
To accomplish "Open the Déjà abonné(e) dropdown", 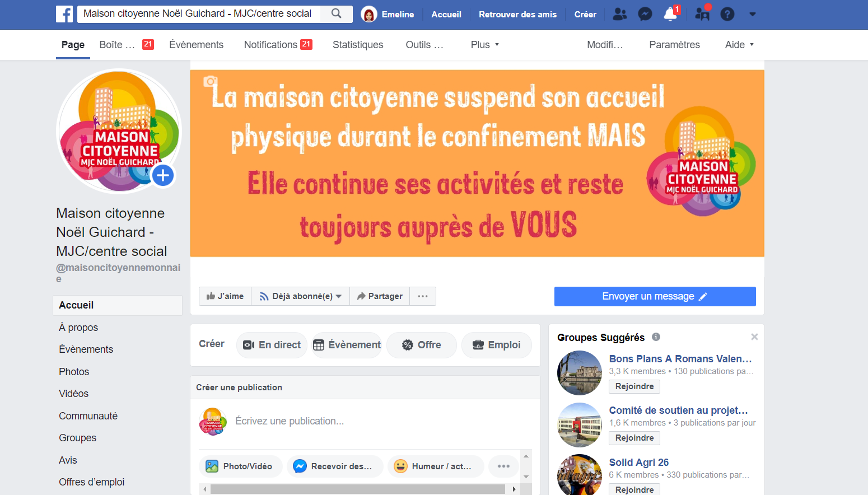I will click(x=301, y=296).
